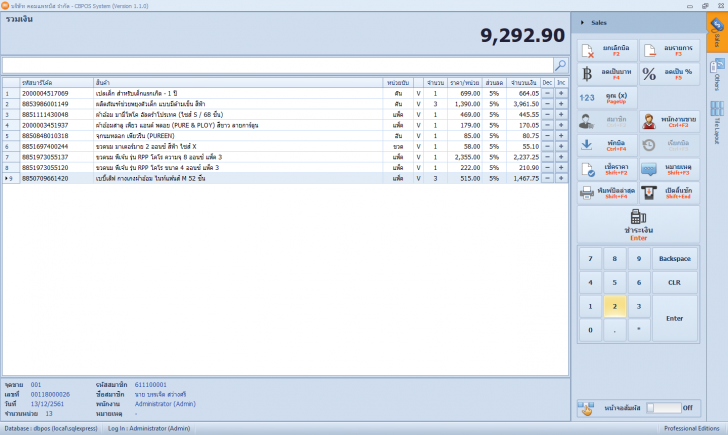Click member code 611100001
The image size is (728, 435).
150,385
